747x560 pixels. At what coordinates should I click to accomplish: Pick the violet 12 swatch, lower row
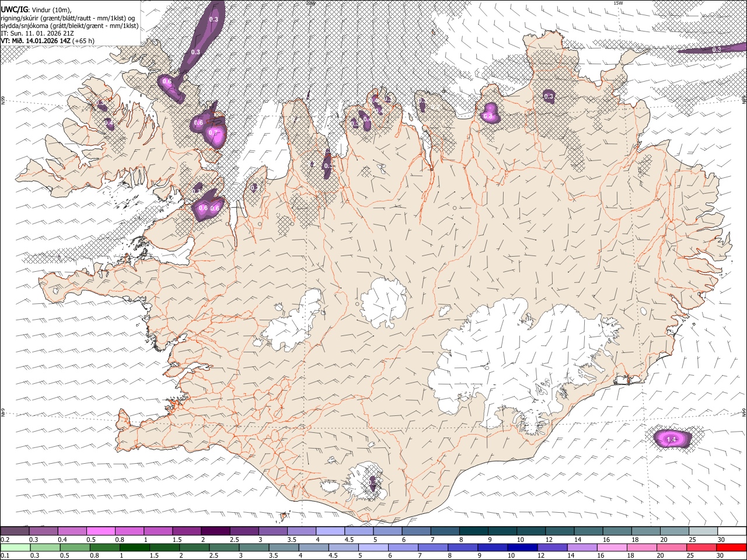coord(552,548)
